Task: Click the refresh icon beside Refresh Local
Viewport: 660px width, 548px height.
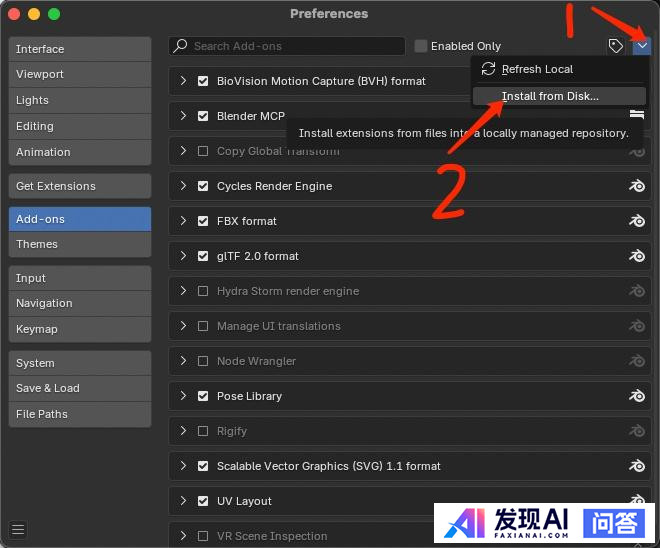Action: pyautogui.click(x=488, y=69)
